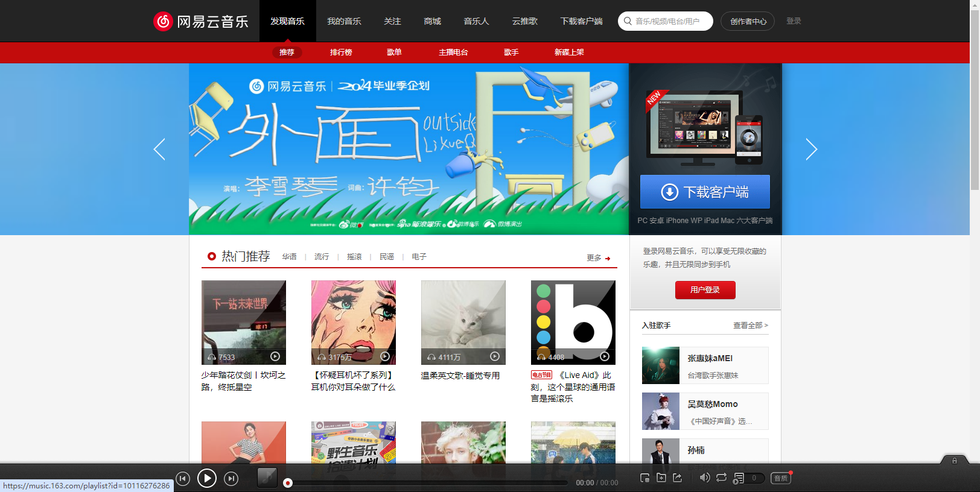The height and width of the screenshot is (492, 980).
Task: Select 排行榜 in red subnavigation
Action: coord(341,52)
